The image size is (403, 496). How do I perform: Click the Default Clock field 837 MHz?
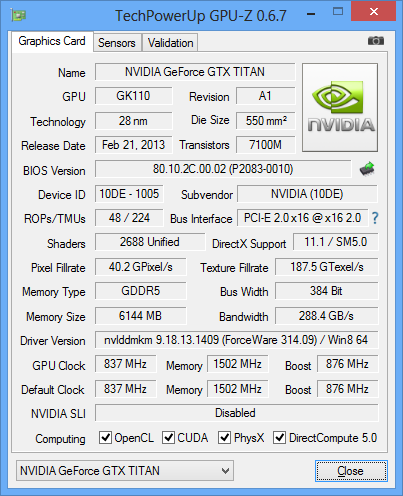tap(125, 389)
